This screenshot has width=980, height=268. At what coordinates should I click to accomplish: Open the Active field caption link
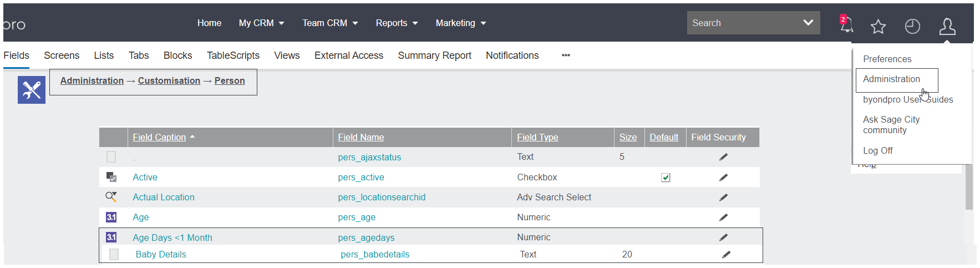(x=145, y=178)
